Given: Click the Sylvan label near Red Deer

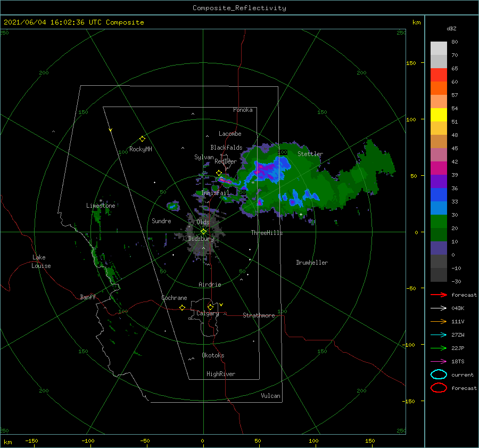Looking at the screenshot, I should pyautogui.click(x=204, y=157).
